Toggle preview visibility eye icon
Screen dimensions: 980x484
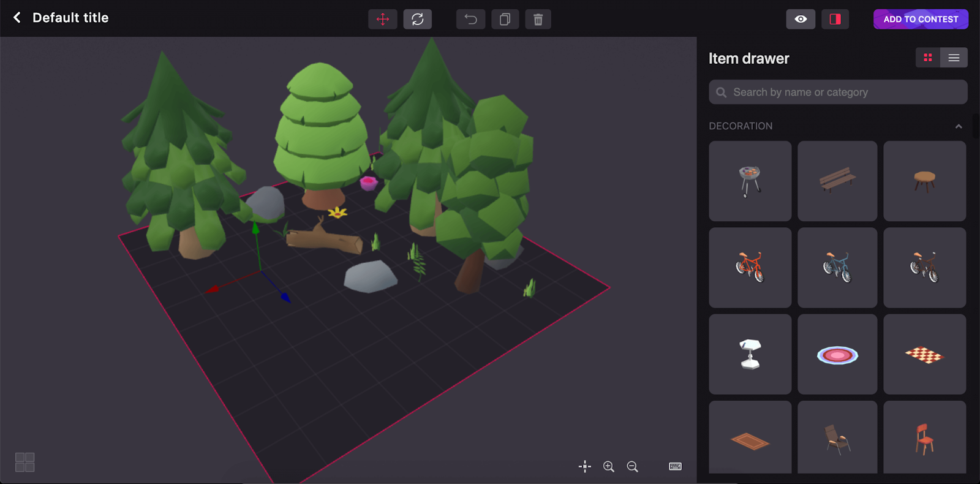pyautogui.click(x=801, y=19)
